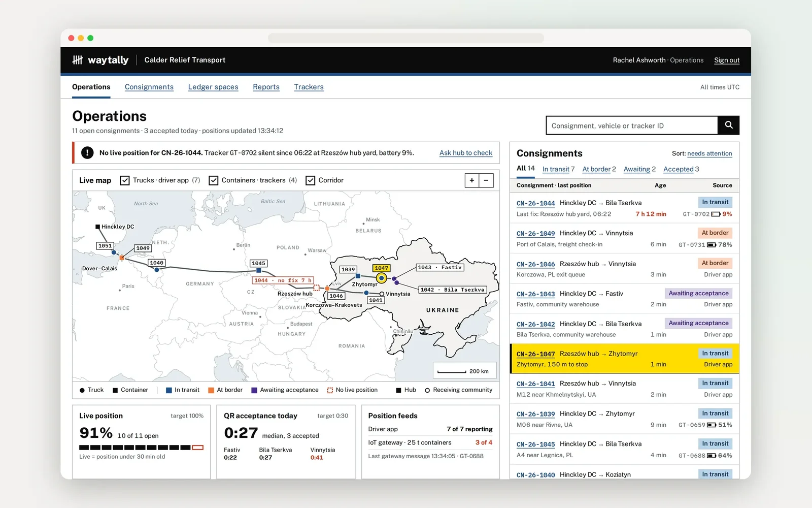This screenshot has width=812, height=508.
Task: Select map label 1051
Action: pos(105,246)
